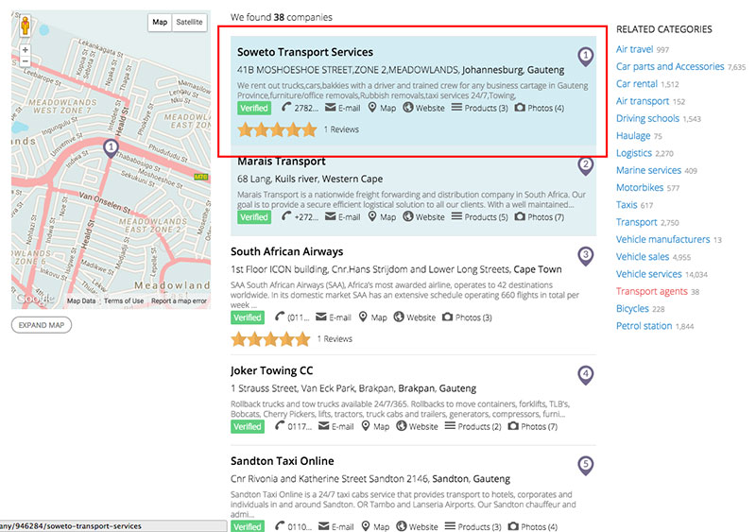Click the Expand Map button
The image size is (756, 532).
pos(42,325)
